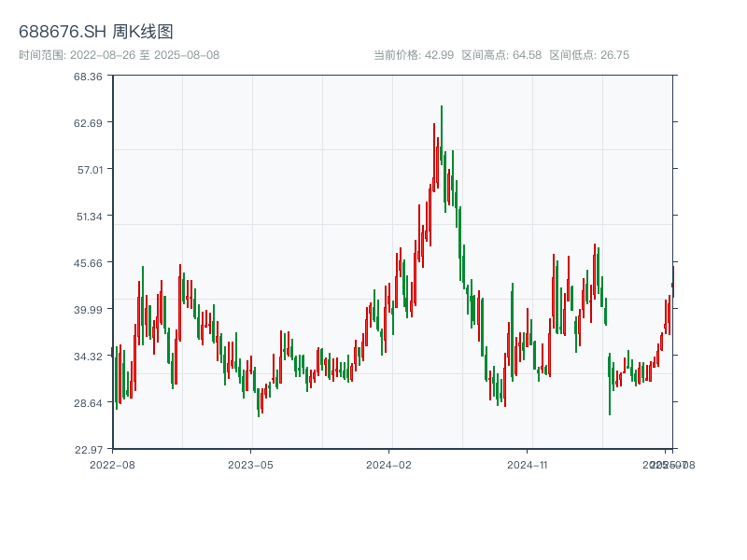Click the y-axis value 22.97
Screen dimensions: 747x560
[x=89, y=450]
